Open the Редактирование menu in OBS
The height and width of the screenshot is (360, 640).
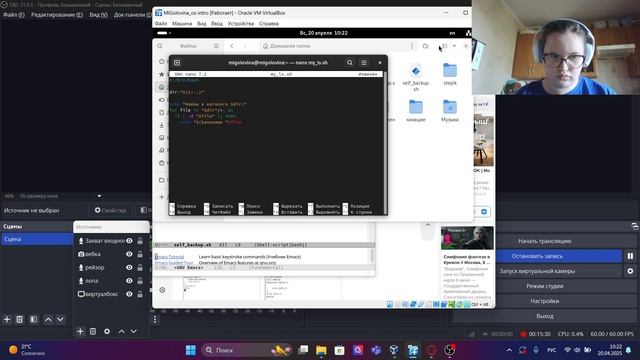57,15
